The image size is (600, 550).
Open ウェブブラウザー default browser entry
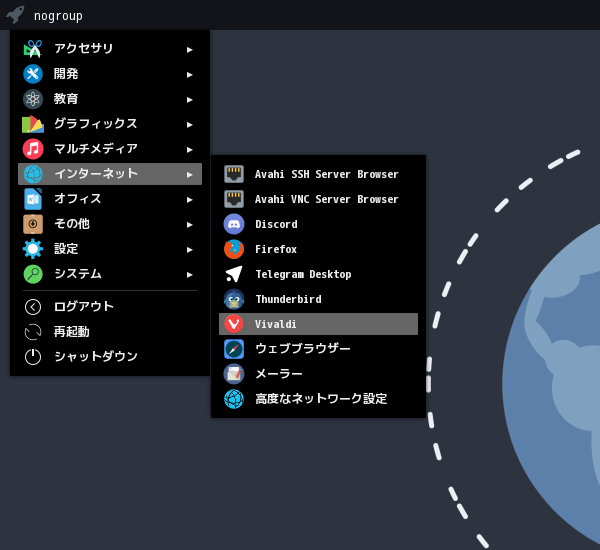point(318,349)
